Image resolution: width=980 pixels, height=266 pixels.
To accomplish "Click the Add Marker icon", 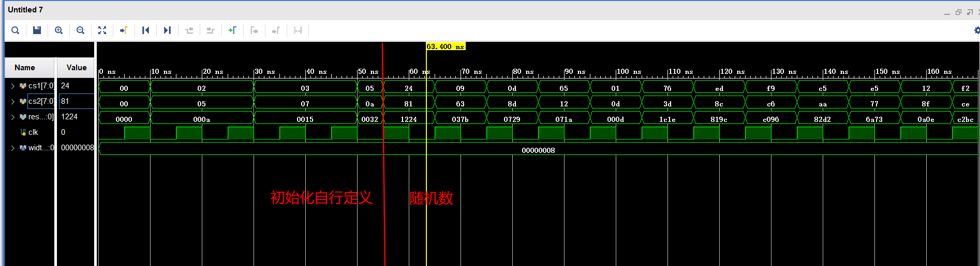I will pyautogui.click(x=232, y=30).
